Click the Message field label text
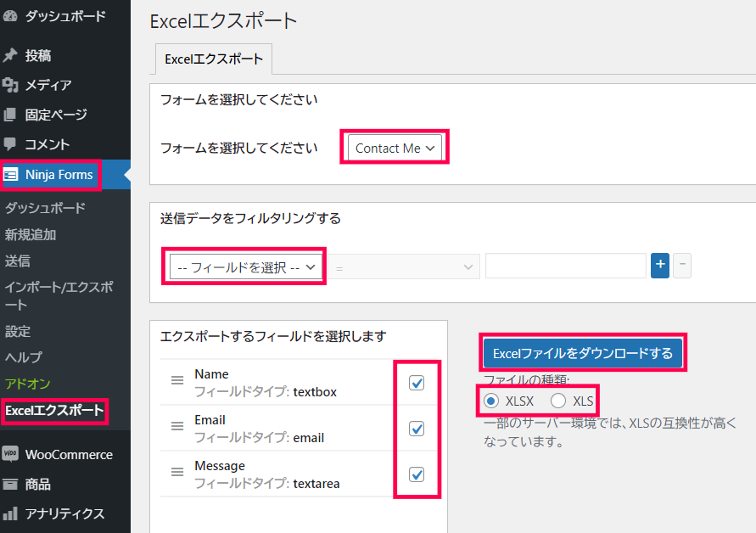The width and height of the screenshot is (756, 533). pos(220,465)
